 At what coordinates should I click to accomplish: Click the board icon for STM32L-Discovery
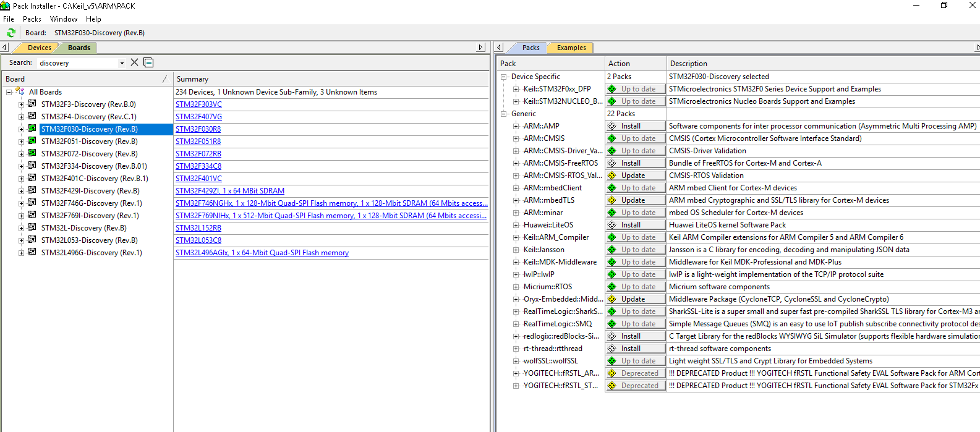[32, 227]
